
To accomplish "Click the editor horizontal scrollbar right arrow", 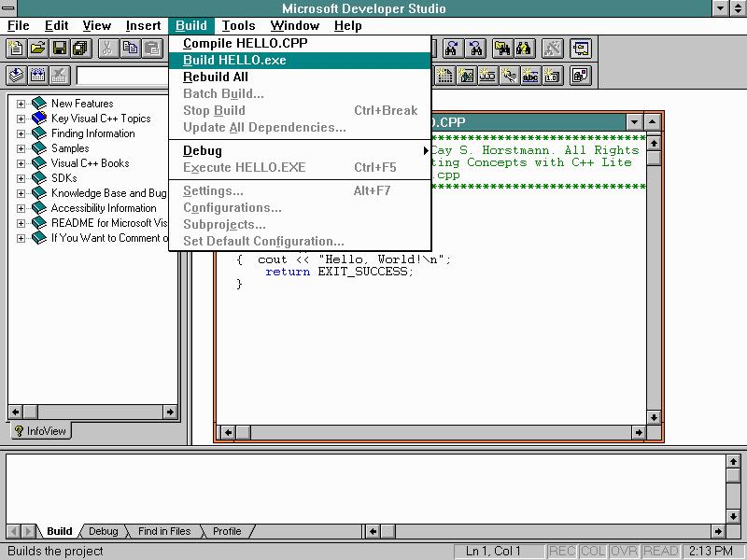I will 641,432.
